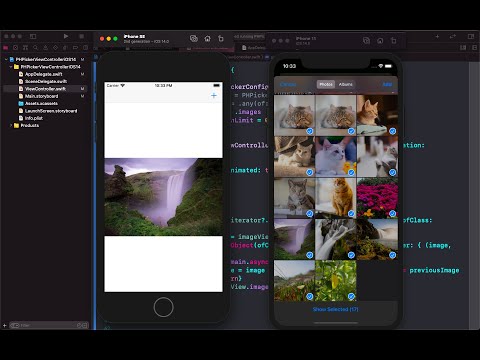Image resolution: width=480 pixels, height=360 pixels.
Task: Open the Issue navigator warning icon
Action: [45, 48]
